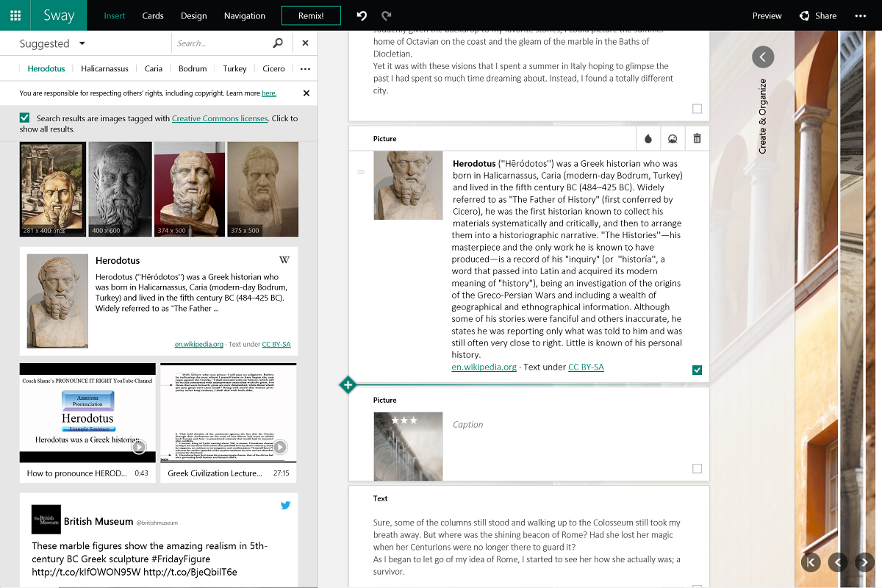
Task: Run a search with the magnifier icon
Action: 277,43
